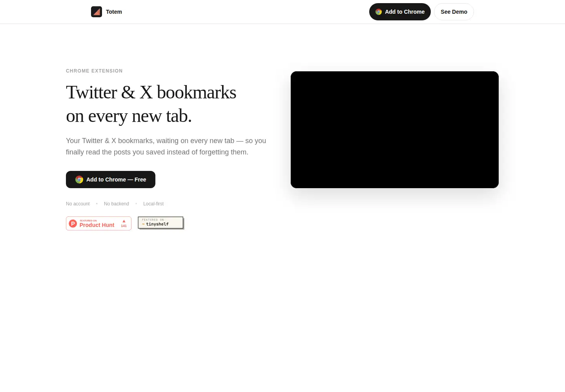Click the Add to Chrome — Free button
The width and height of the screenshot is (565, 392).
111,180
